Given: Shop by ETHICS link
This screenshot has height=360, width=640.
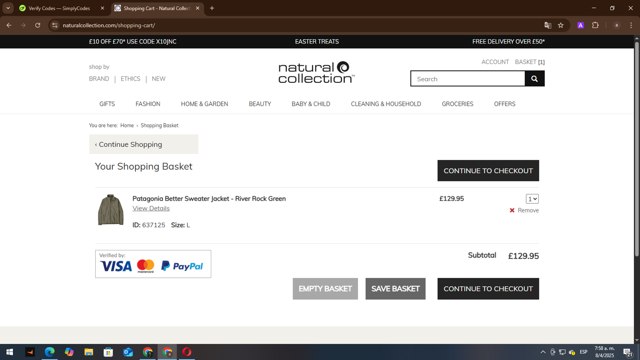Looking at the screenshot, I should 130,78.
